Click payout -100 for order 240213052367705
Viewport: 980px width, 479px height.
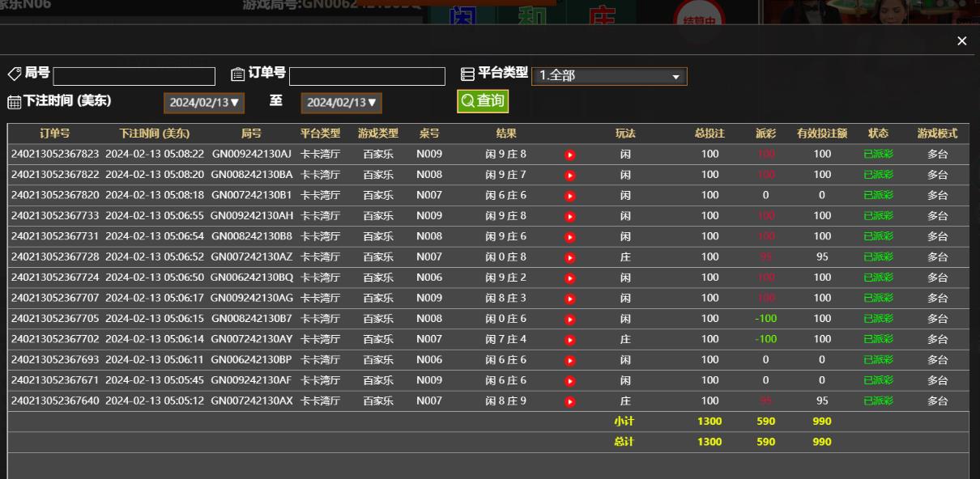(765, 319)
